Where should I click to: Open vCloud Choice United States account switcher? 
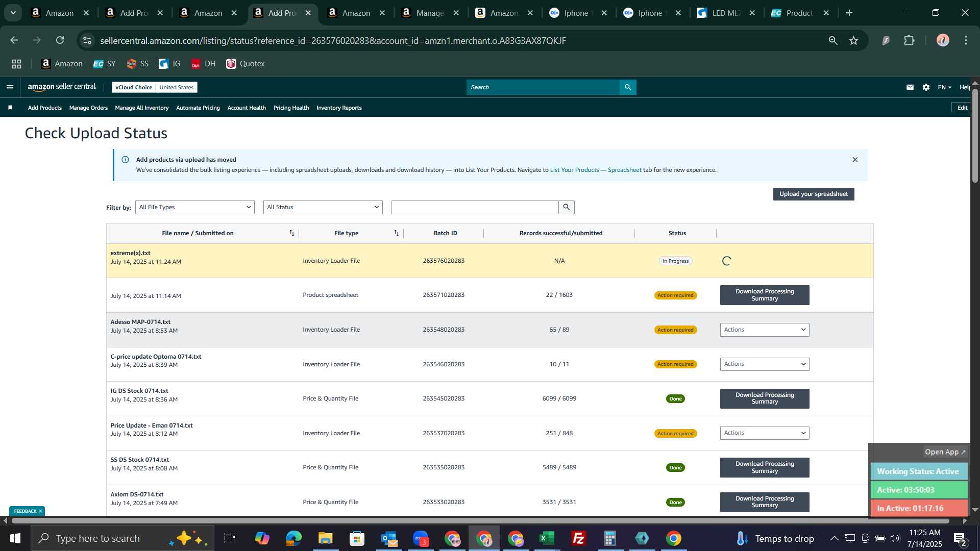click(155, 87)
